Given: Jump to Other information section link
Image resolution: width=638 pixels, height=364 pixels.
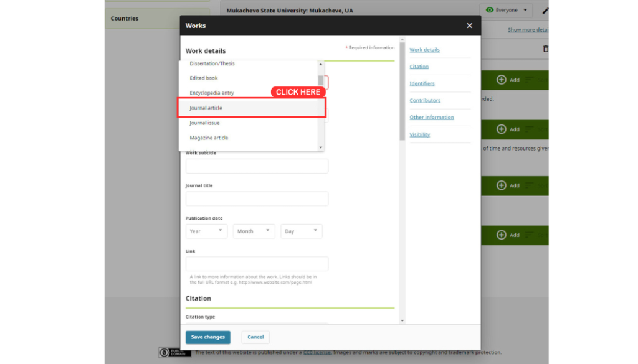Looking at the screenshot, I should pyautogui.click(x=432, y=118).
